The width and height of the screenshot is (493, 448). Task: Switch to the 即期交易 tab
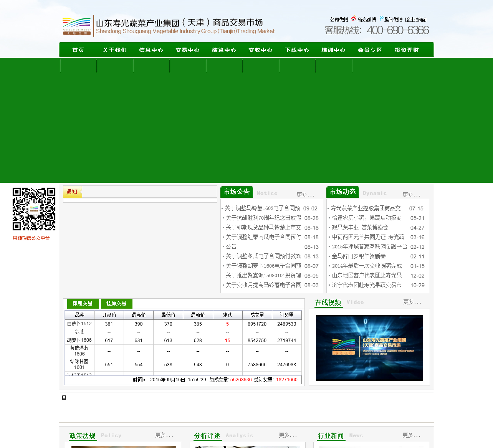coord(83,304)
